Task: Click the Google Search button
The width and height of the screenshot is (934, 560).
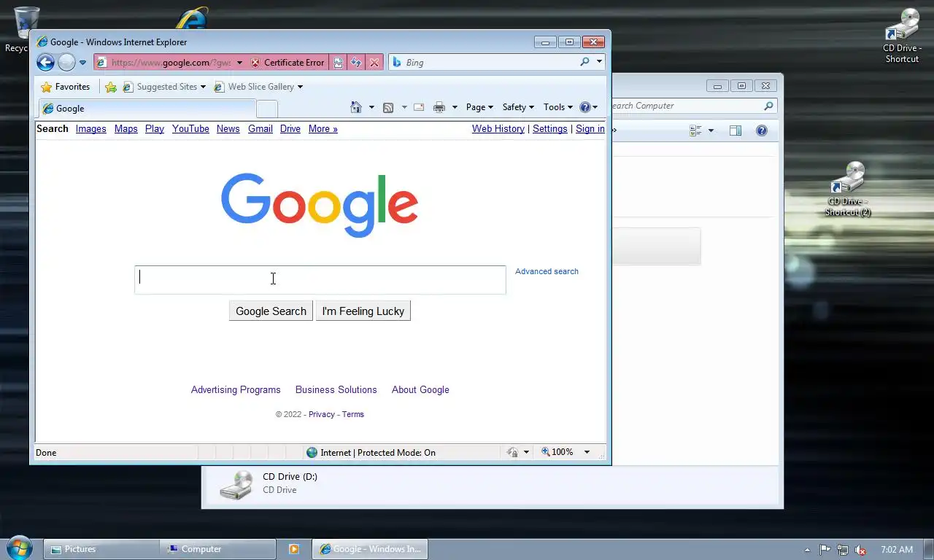Action: click(271, 311)
